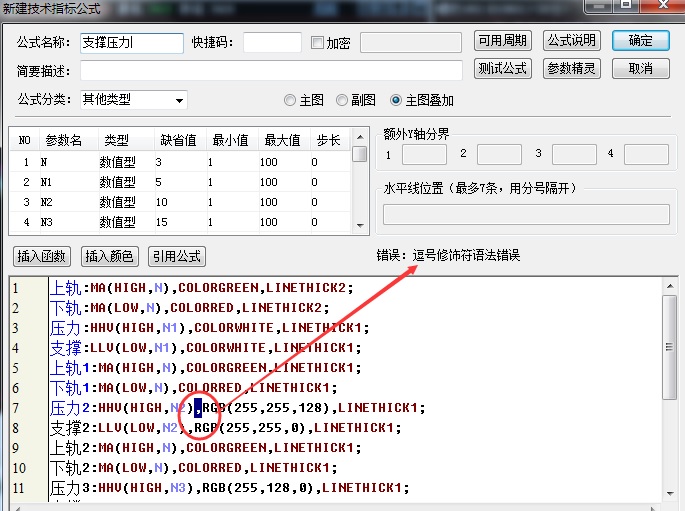Image resolution: width=685 pixels, height=511 pixels.
Task: Select the 主图 radio button
Action: 290,100
